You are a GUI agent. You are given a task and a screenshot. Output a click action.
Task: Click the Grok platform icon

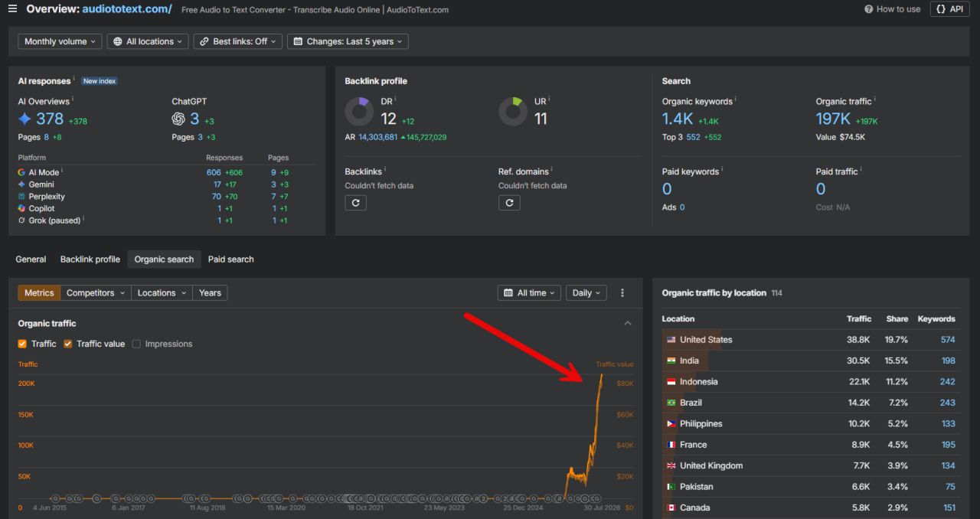pos(22,220)
